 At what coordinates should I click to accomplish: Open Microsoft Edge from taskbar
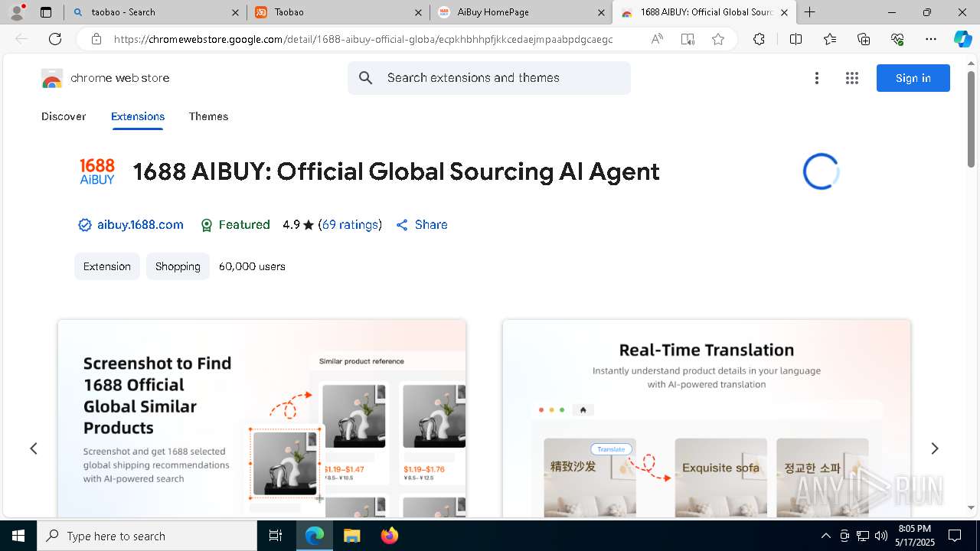tap(315, 536)
